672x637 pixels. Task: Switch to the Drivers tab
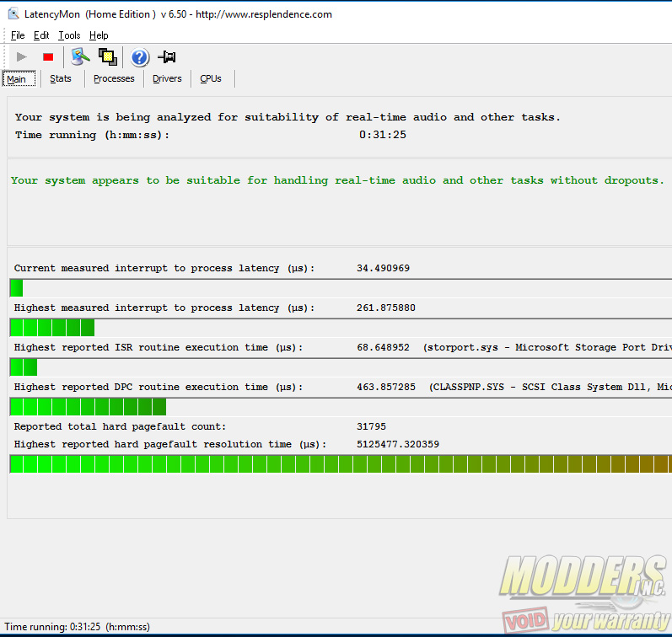point(167,79)
